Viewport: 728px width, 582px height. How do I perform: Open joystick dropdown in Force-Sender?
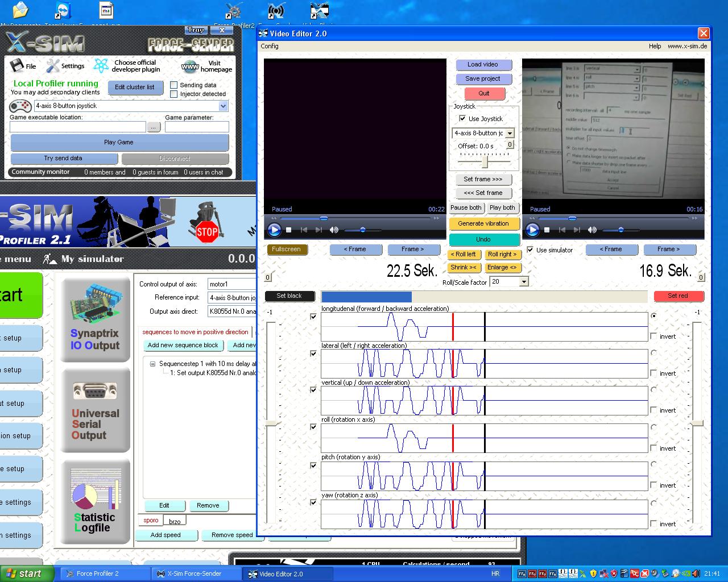pos(223,106)
